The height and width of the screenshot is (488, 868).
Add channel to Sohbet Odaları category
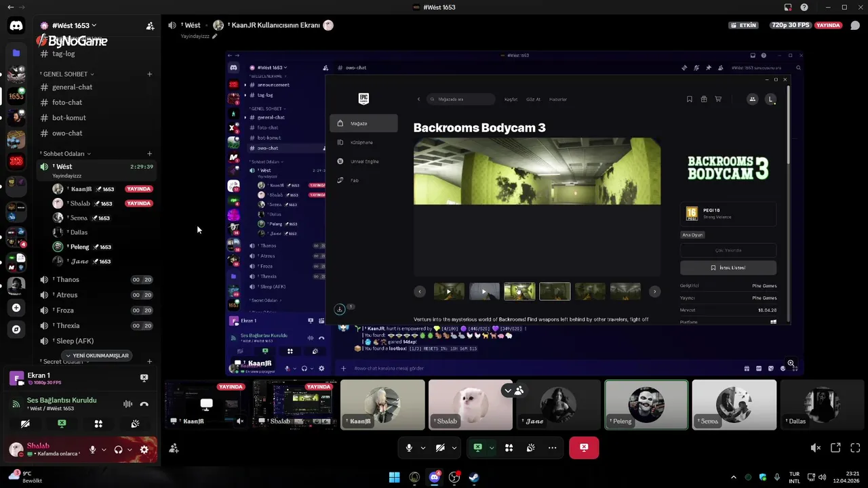[149, 154]
